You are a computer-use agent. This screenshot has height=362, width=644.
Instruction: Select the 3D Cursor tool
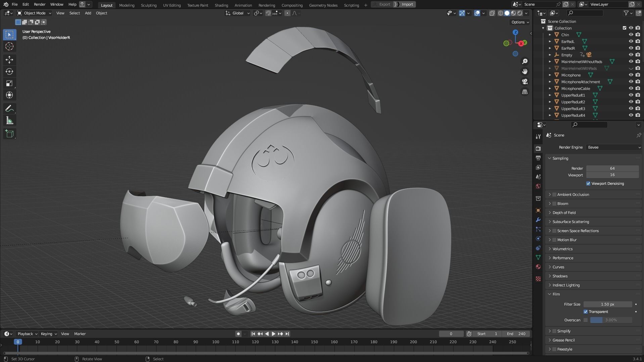pos(9,46)
